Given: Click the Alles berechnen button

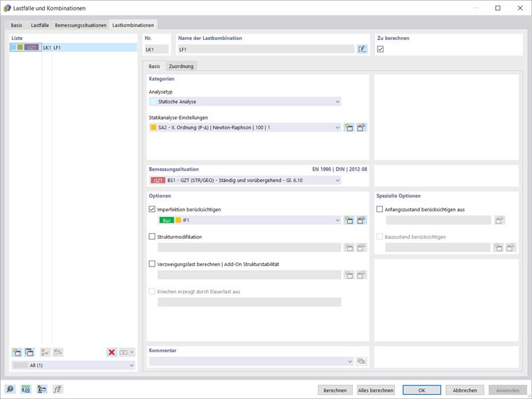Looking at the screenshot, I should pyautogui.click(x=376, y=390).
